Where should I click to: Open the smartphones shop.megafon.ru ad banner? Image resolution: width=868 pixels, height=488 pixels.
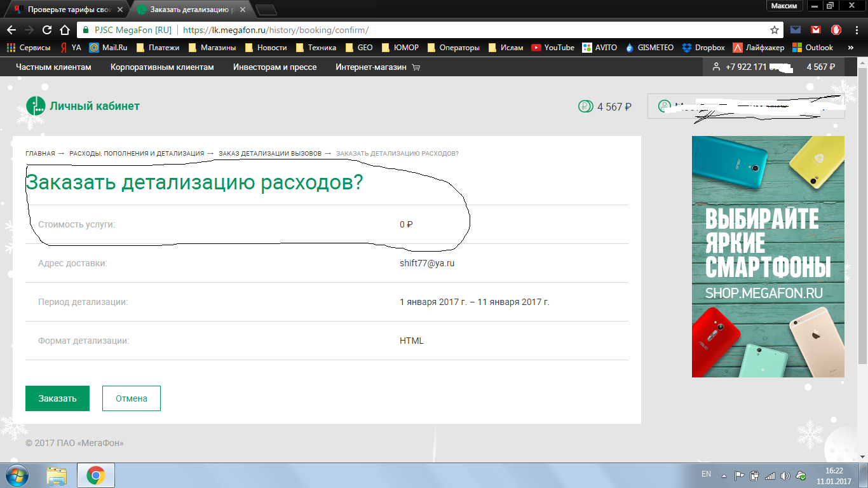(x=768, y=257)
